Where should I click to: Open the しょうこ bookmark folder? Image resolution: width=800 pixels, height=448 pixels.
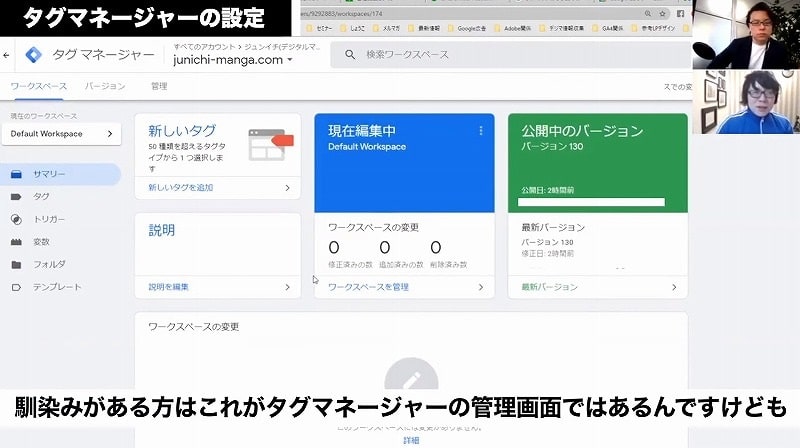coord(353,29)
